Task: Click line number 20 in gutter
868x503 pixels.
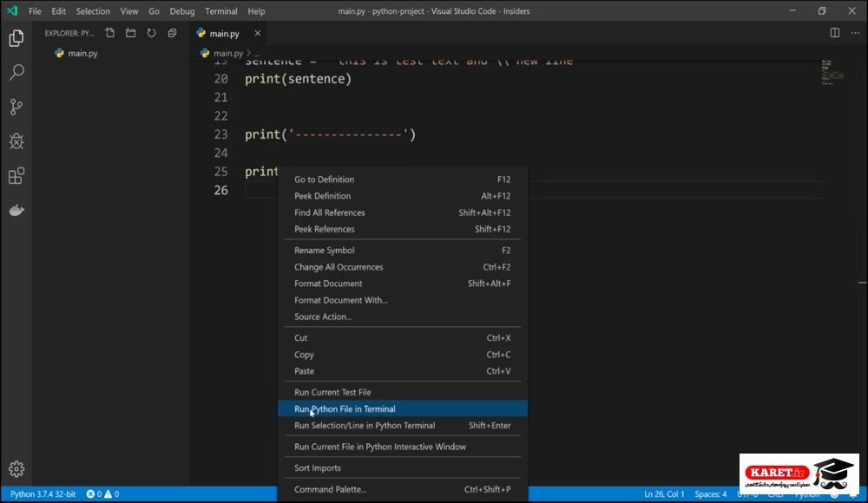Action: pos(220,79)
